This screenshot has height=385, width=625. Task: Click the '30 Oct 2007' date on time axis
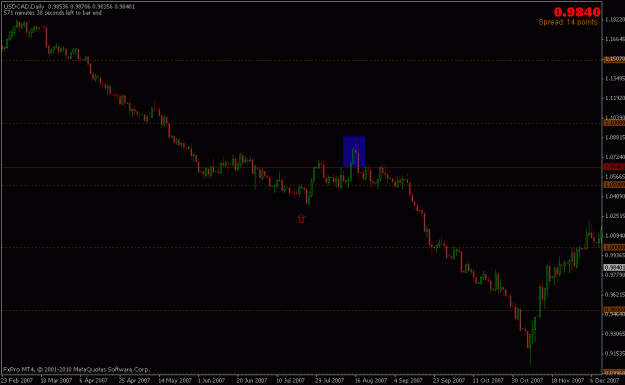click(x=528, y=381)
